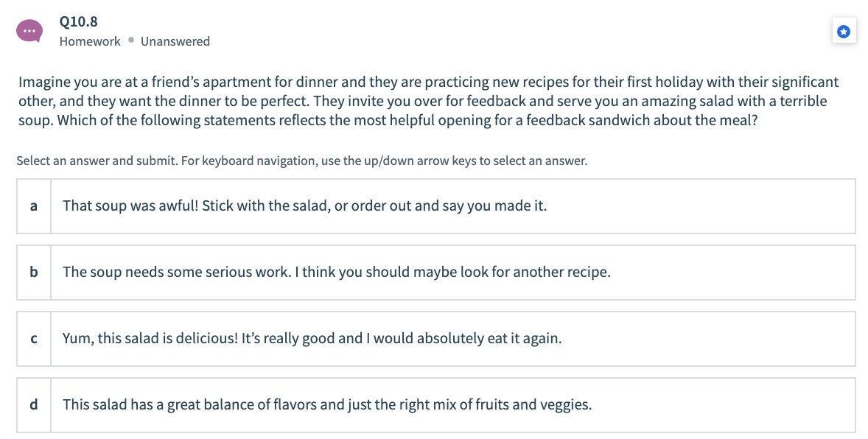Bookmark the question with the star icon

tap(844, 32)
